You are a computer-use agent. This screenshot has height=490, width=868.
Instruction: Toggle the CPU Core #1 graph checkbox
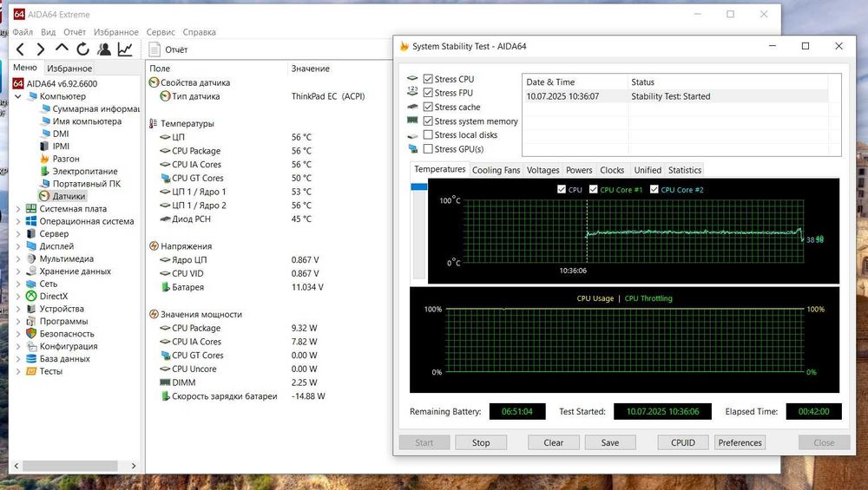tap(594, 189)
